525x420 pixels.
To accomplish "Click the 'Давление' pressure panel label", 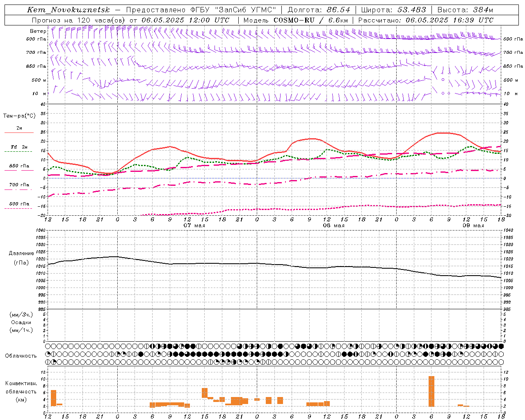I will (21, 253).
